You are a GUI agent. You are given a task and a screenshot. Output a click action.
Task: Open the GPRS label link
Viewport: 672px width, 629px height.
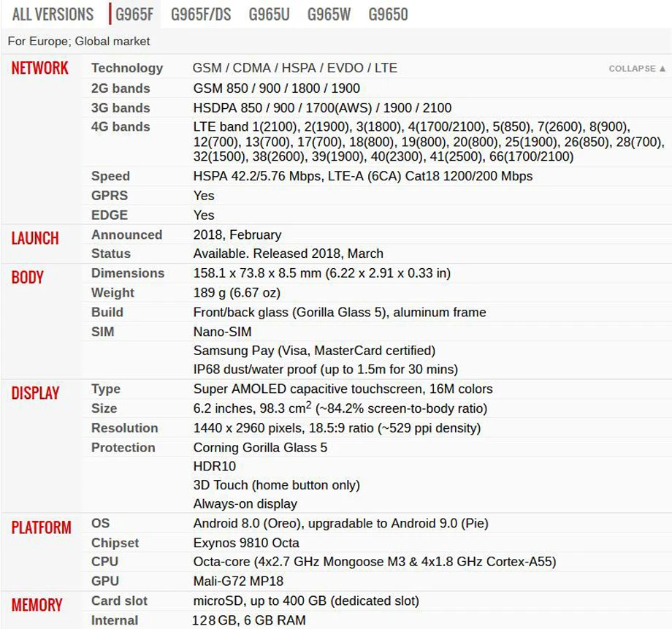pos(110,196)
